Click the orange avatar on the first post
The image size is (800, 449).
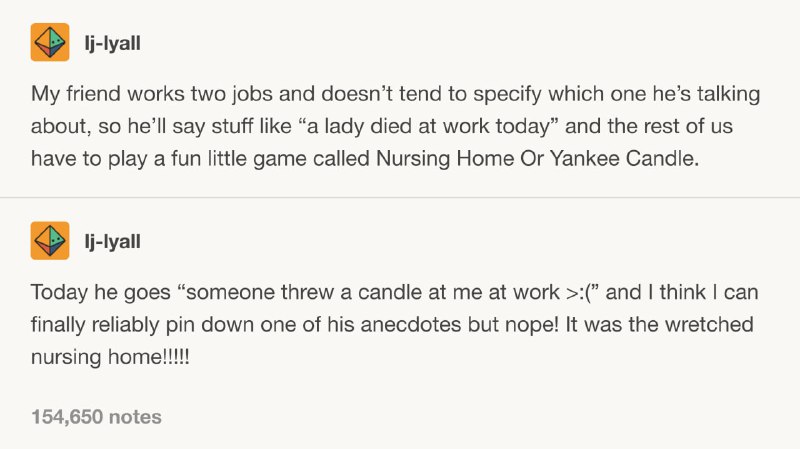(50, 42)
